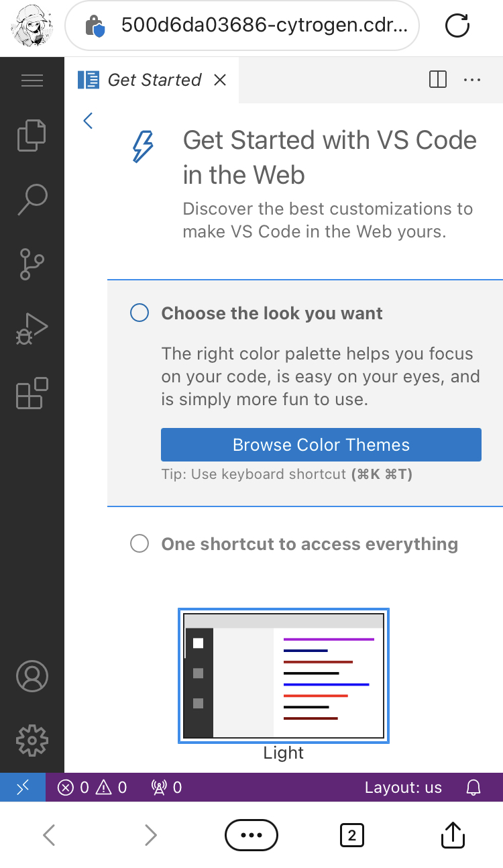Click Layout: us in the status bar
Image resolution: width=503 pixels, height=868 pixels.
tap(404, 787)
